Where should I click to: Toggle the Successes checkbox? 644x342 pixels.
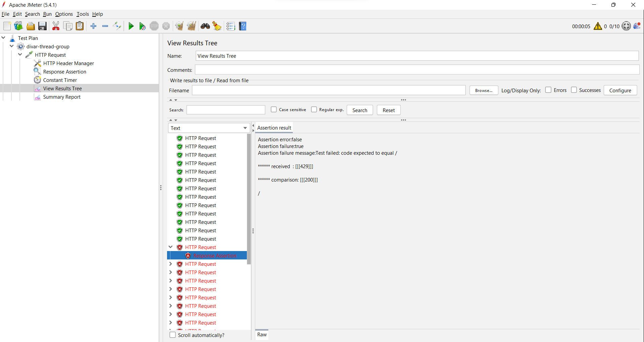point(574,90)
